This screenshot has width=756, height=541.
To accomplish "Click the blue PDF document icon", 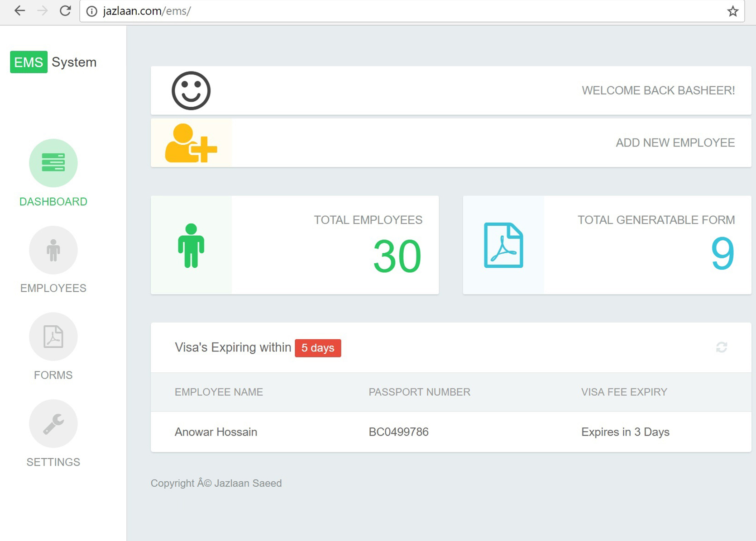I will 503,245.
